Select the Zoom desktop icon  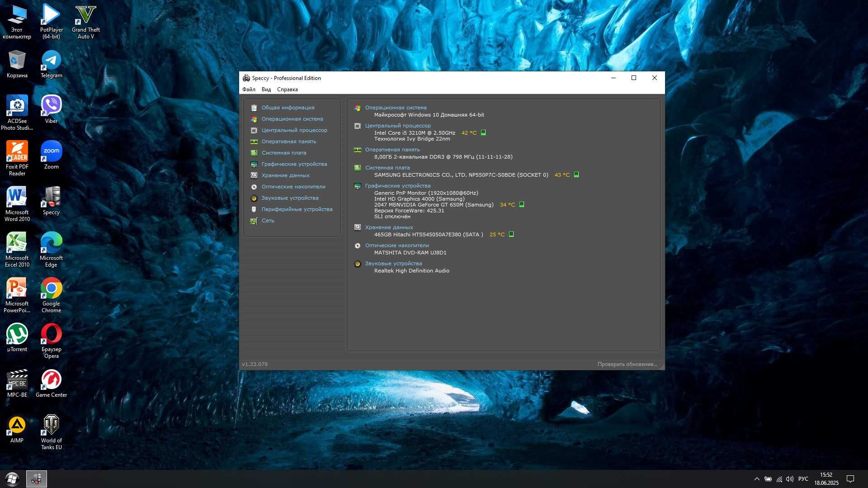51,155
